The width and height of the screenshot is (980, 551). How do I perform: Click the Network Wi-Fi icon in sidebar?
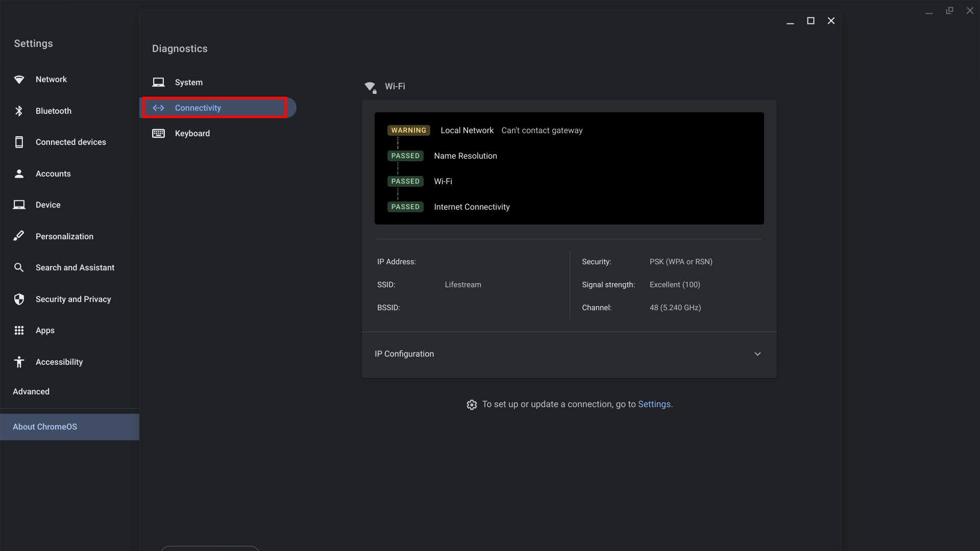point(19,80)
